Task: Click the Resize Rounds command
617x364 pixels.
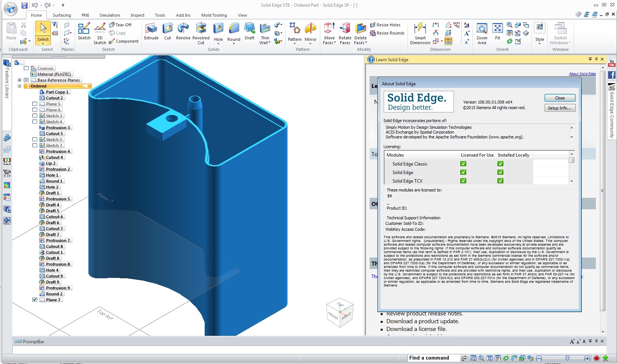Action: tap(387, 33)
